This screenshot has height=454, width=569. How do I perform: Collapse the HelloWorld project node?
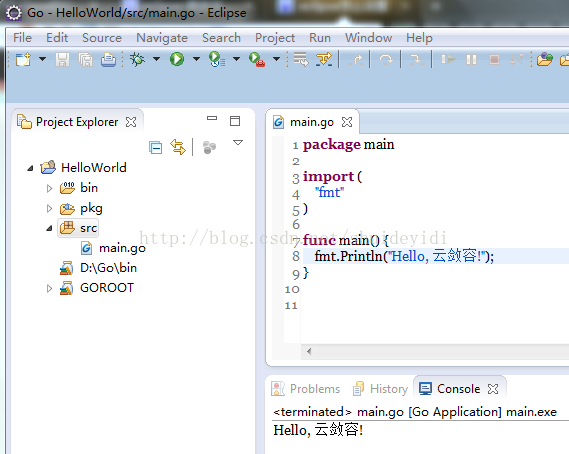pos(30,168)
